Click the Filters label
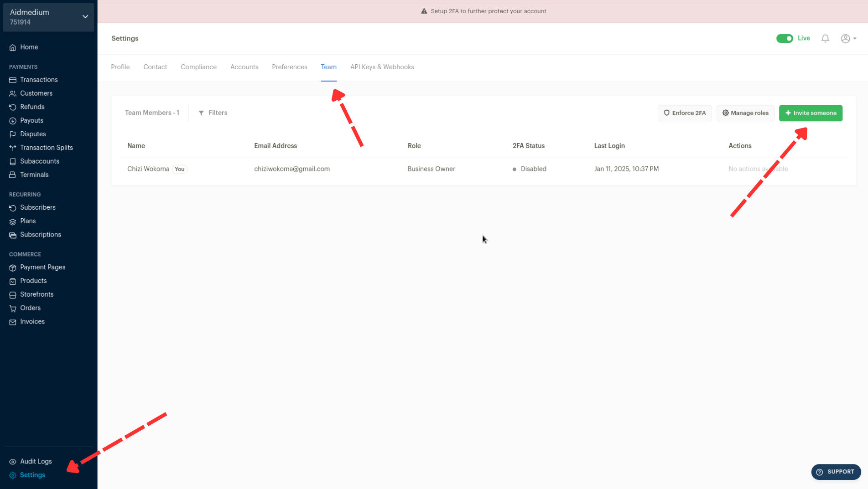The width and height of the screenshot is (868, 489). click(x=218, y=113)
